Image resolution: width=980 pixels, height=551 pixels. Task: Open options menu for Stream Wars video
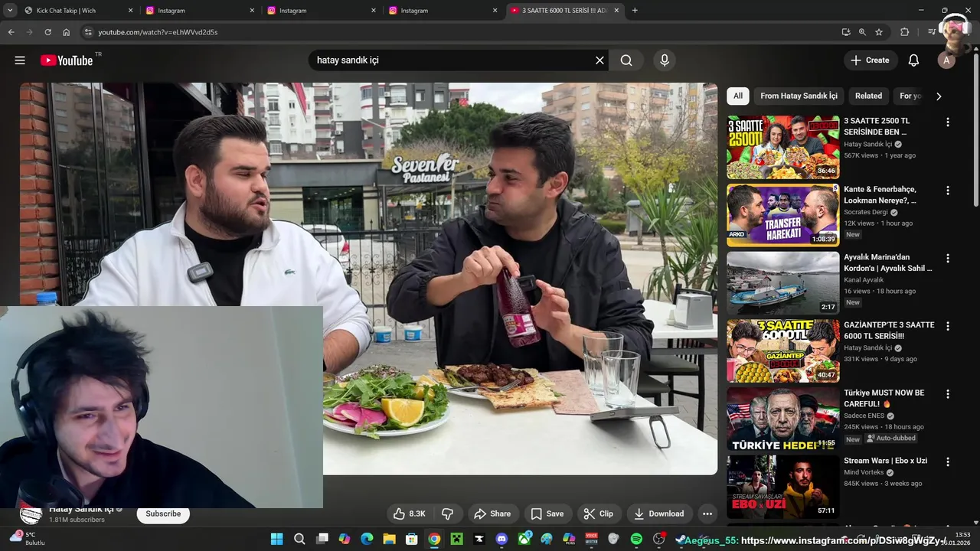[947, 462]
